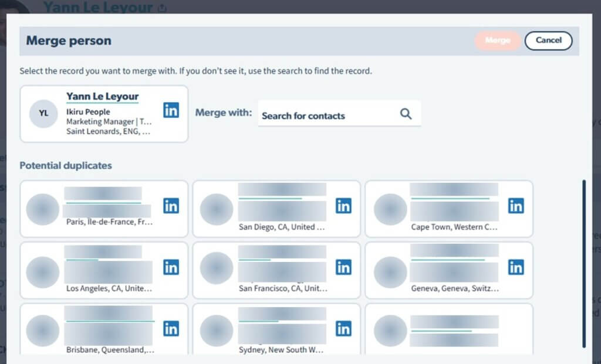Click avatar of the Sydney duplicate

pyautogui.click(x=216, y=331)
